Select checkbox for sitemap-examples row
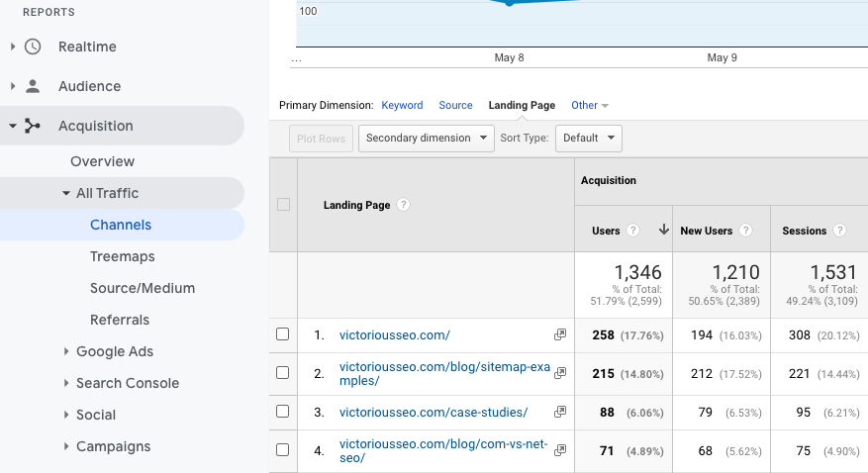This screenshot has height=473, width=868. (283, 373)
